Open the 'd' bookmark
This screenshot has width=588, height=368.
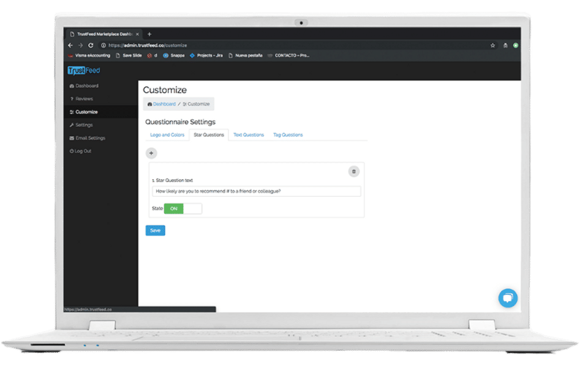153,56
